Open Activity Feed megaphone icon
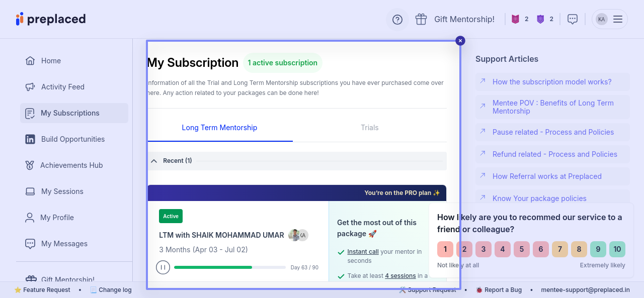Screen dimensions: 644x298 pos(30,87)
